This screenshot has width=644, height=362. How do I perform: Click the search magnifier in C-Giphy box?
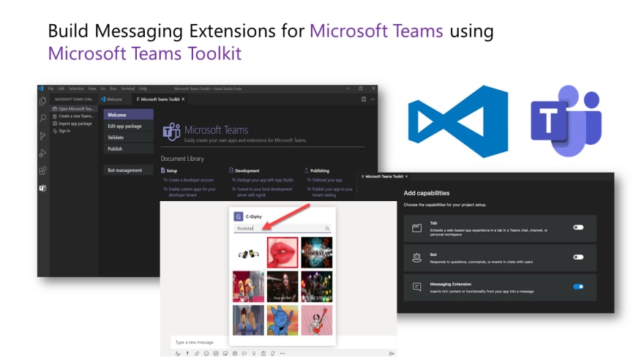[327, 229]
